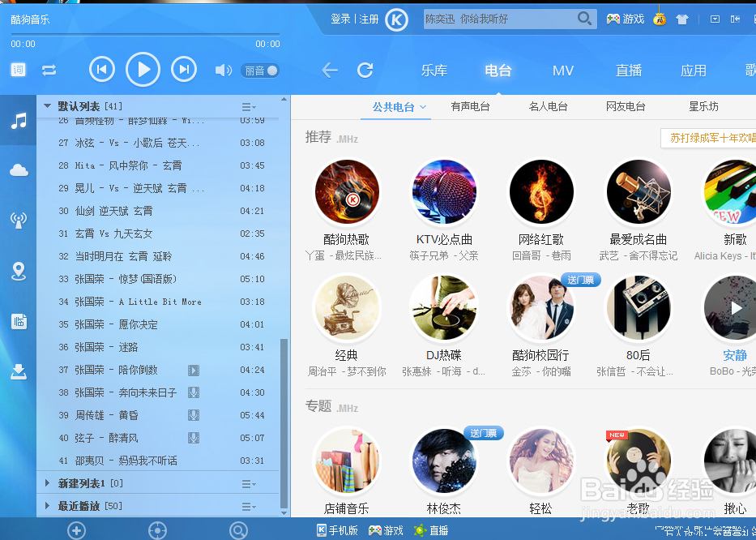Screen dimensions: 756x540
Task: Click the download manager icon in the sidebar
Action: coord(18,371)
